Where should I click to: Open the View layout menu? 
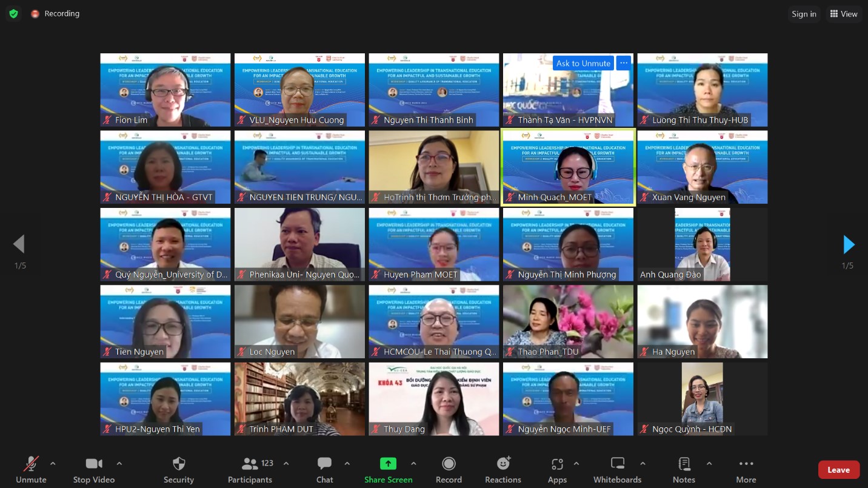click(844, 14)
